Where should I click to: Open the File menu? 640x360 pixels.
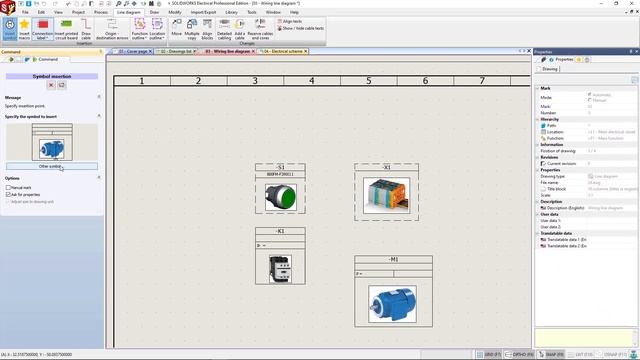(25, 12)
